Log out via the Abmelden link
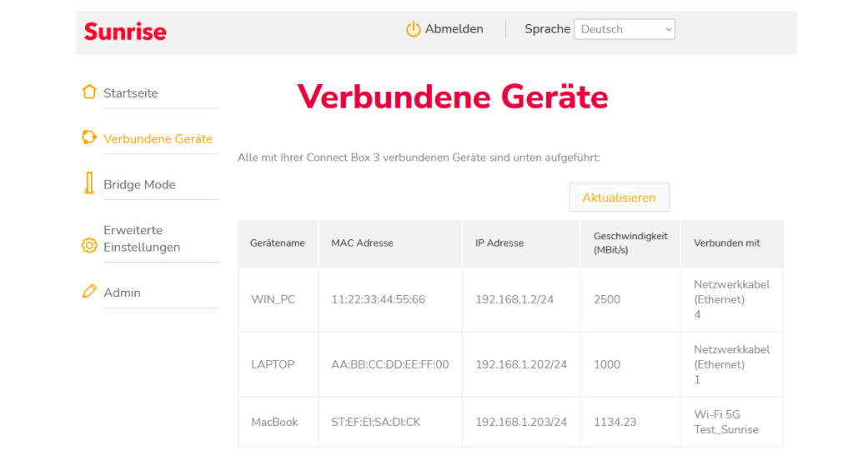 (454, 29)
